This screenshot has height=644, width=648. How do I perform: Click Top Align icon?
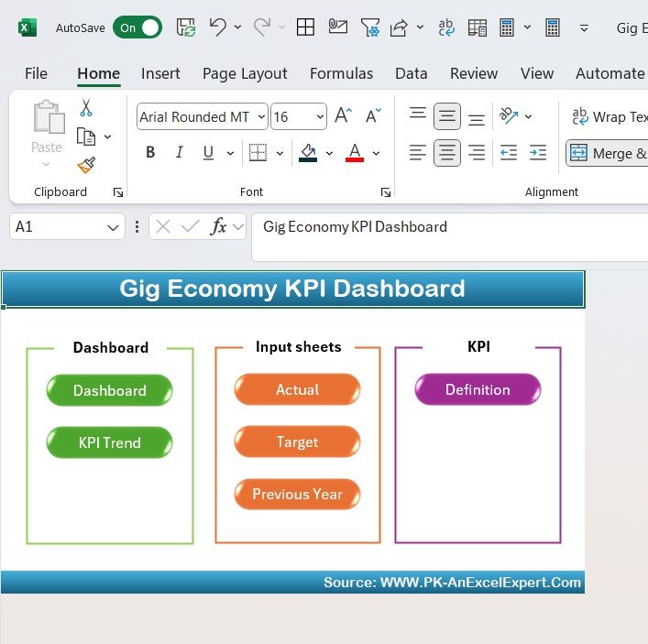click(x=418, y=113)
